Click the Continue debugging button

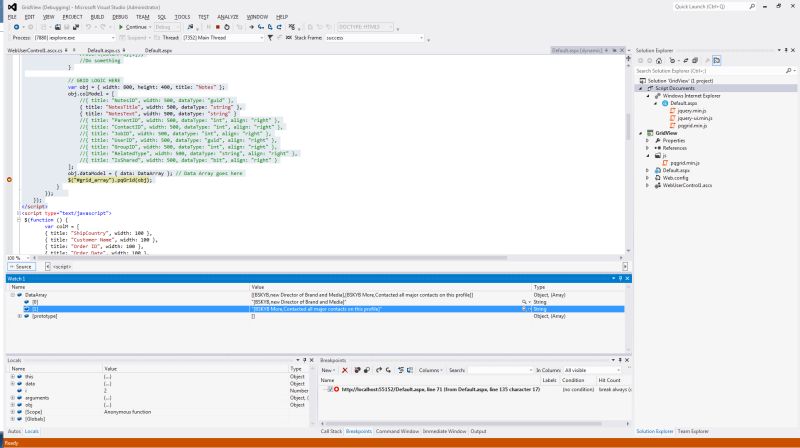click(x=133, y=27)
